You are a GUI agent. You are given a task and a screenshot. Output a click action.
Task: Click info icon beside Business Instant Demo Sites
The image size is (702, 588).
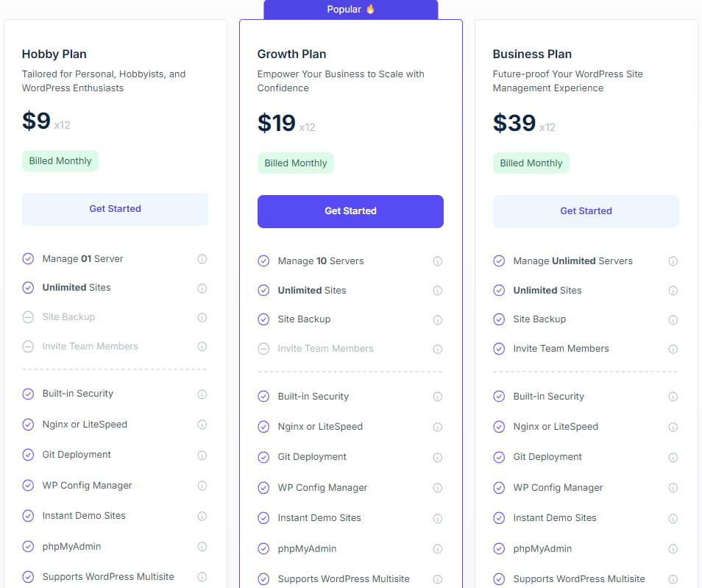coord(673,518)
